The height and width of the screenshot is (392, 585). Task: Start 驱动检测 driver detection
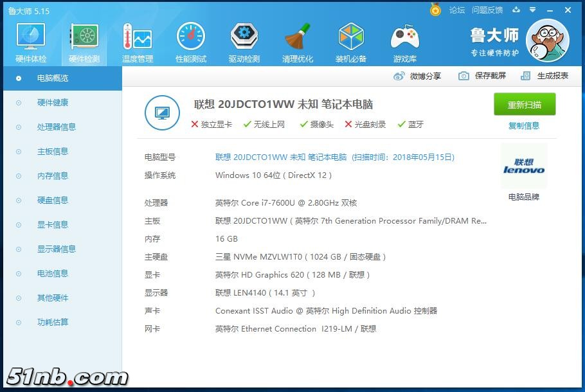click(244, 40)
